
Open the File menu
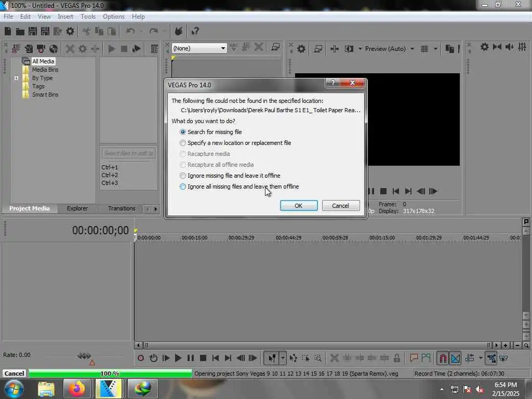pyautogui.click(x=8, y=16)
